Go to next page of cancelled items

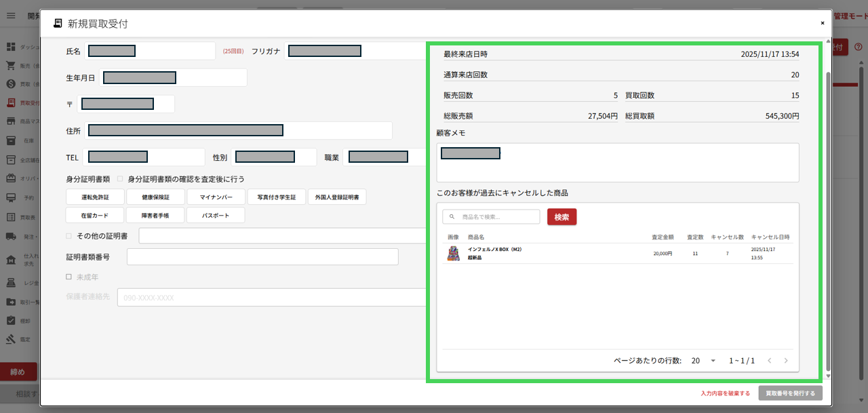coord(786,361)
